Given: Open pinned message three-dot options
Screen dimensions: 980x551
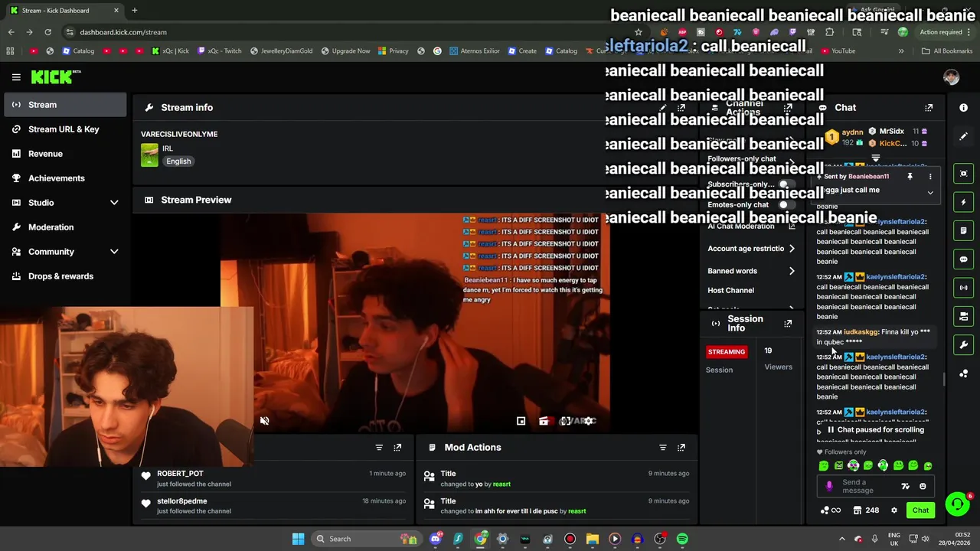Looking at the screenshot, I should pyautogui.click(x=930, y=177).
